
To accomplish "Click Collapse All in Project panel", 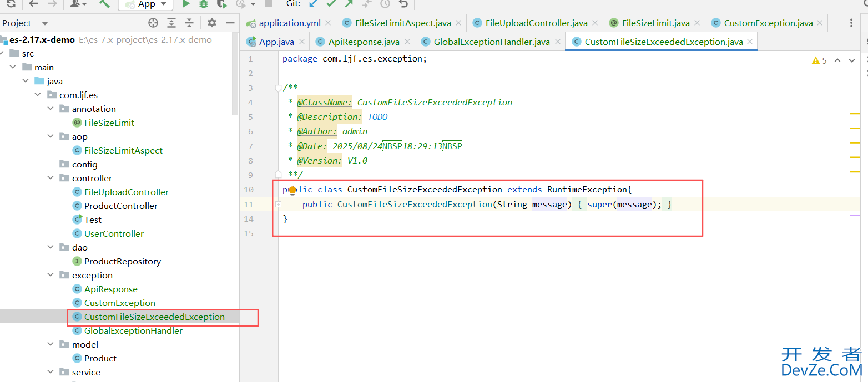I will click(x=189, y=23).
